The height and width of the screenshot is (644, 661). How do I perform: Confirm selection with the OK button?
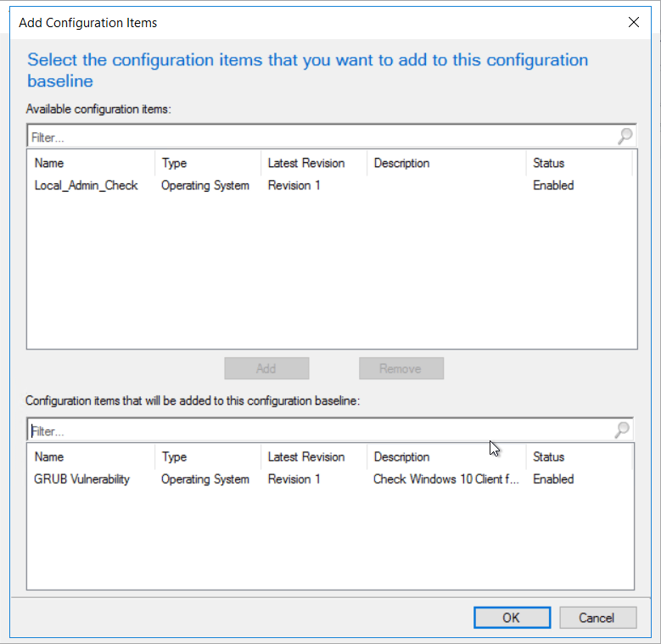click(x=512, y=618)
